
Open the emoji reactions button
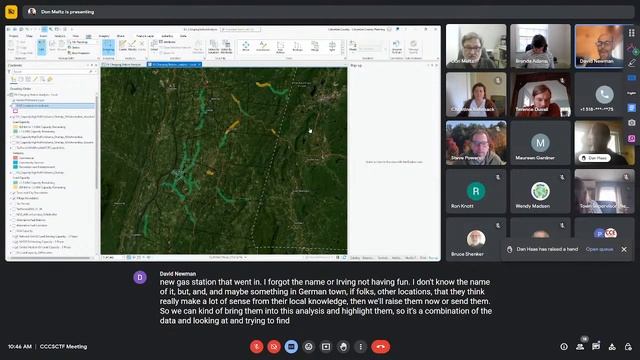click(309, 347)
